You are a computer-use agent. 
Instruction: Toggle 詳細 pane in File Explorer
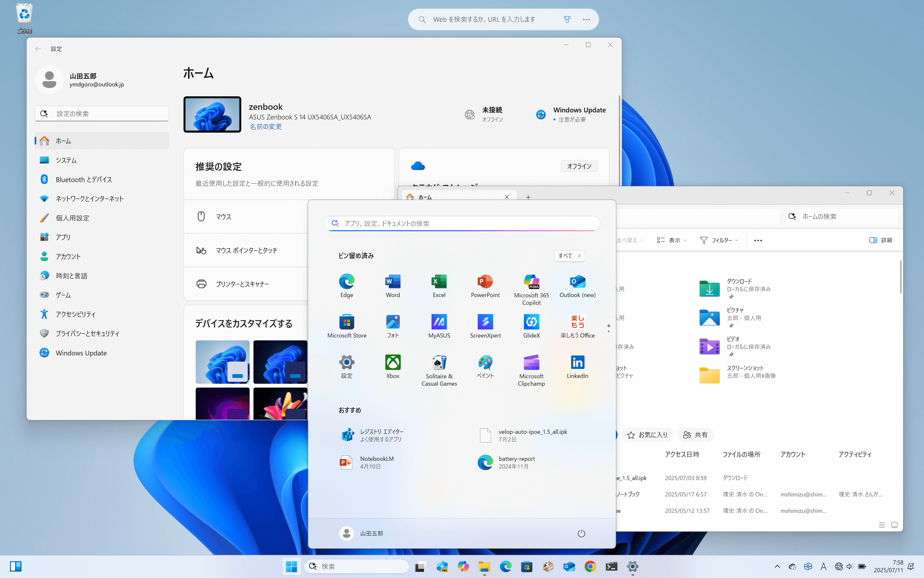point(880,240)
